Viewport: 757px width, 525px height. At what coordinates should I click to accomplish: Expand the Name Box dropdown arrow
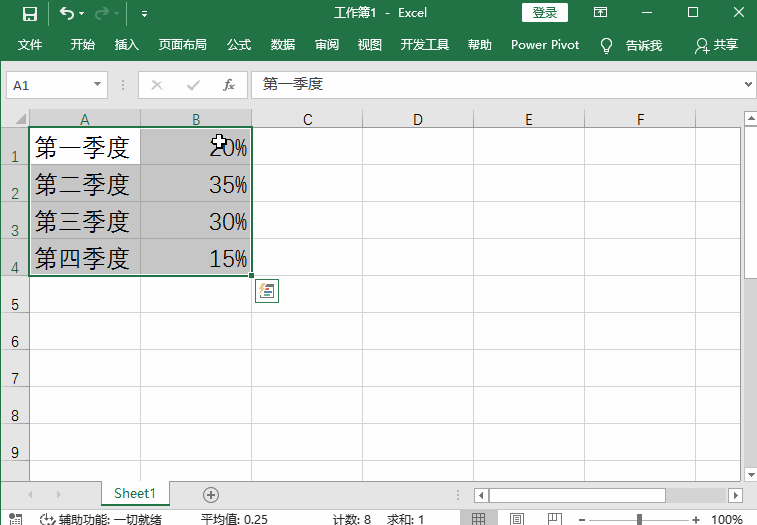pyautogui.click(x=98, y=85)
